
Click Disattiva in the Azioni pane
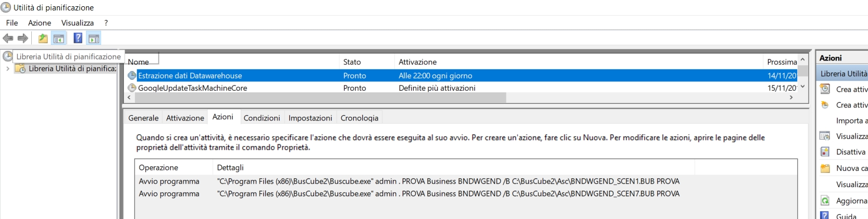(850, 152)
